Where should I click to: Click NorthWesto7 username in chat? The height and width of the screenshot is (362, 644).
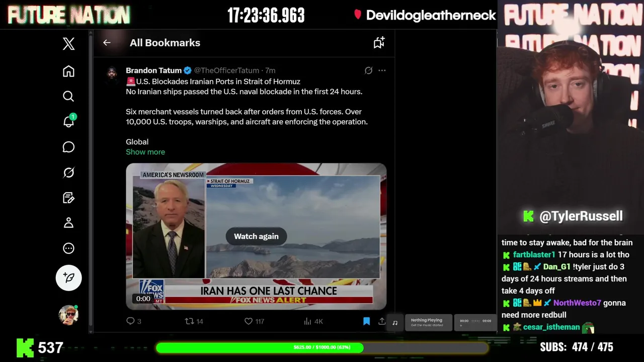(x=577, y=303)
